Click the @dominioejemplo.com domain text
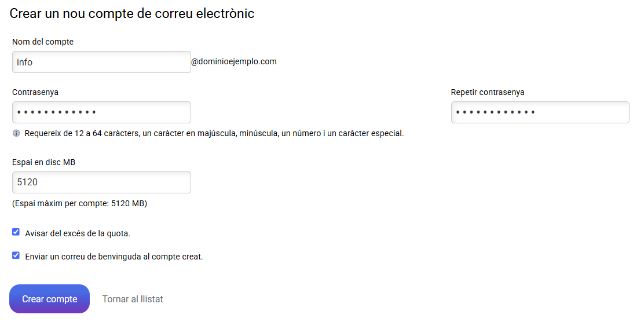Viewport: 644px width, 322px height. (x=234, y=61)
